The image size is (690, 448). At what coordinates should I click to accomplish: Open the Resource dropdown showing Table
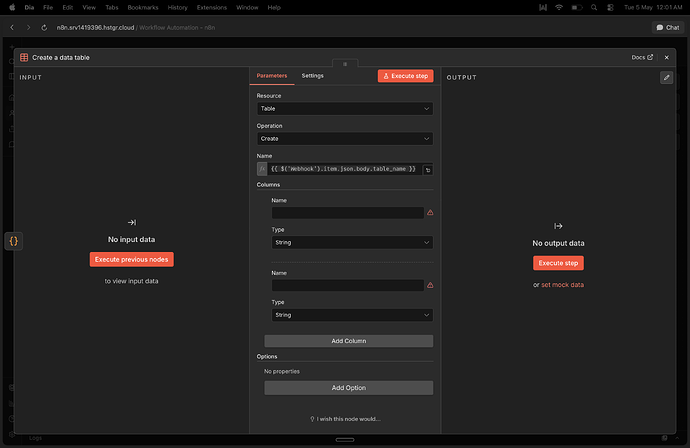pos(345,109)
